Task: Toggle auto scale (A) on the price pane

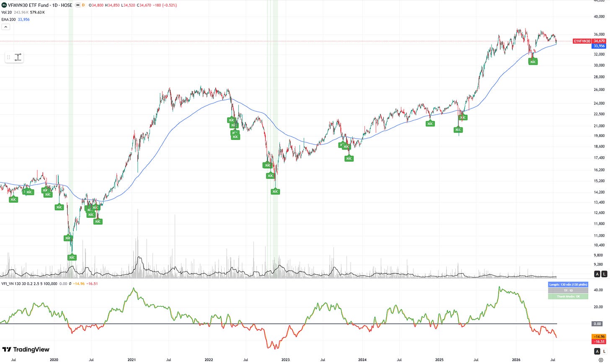Action: pos(597,274)
